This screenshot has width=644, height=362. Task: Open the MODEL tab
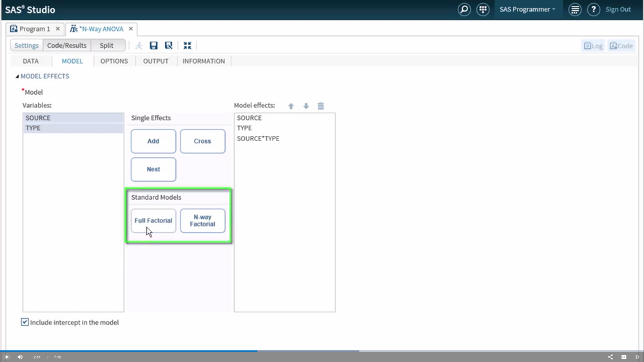[72, 61]
